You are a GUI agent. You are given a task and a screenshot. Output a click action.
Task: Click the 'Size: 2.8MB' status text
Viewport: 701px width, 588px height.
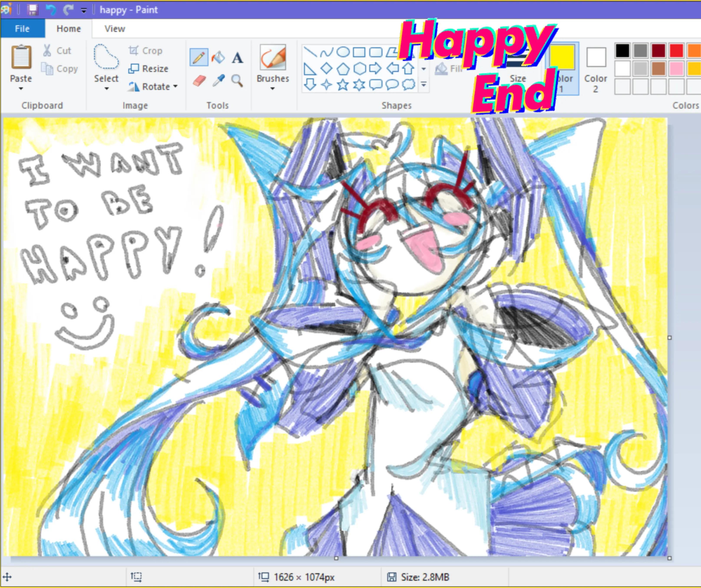pyautogui.click(x=425, y=577)
